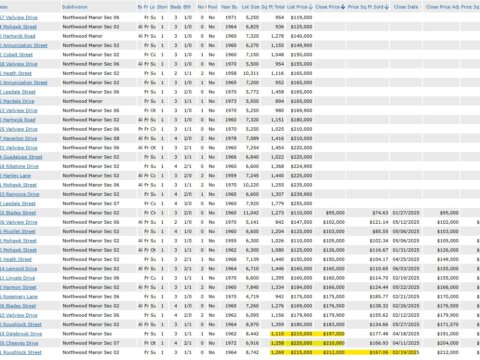Screen dimensions: 480x360
Task: Click the sort arrow beside List Price
Action: click(x=310, y=7)
